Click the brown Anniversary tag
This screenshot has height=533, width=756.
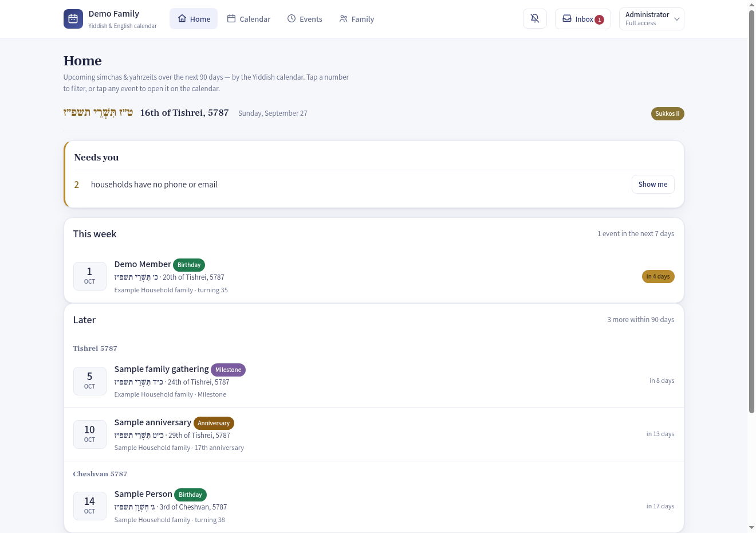click(x=214, y=423)
